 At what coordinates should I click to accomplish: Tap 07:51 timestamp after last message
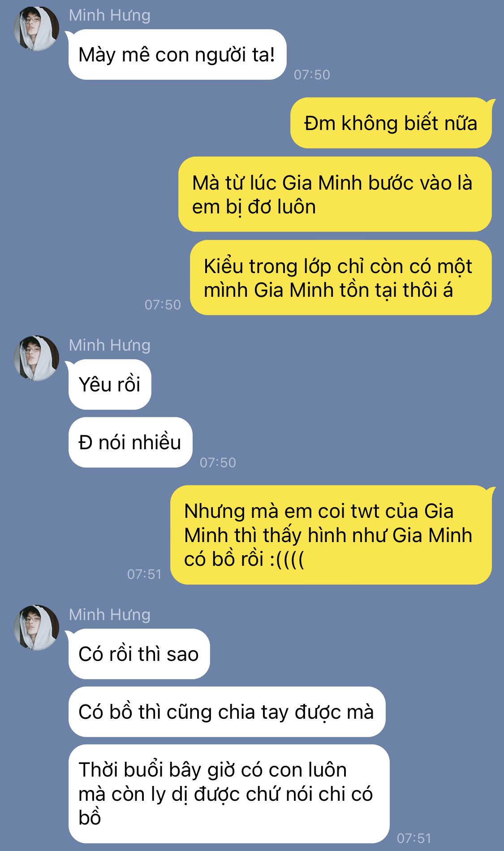[414, 838]
